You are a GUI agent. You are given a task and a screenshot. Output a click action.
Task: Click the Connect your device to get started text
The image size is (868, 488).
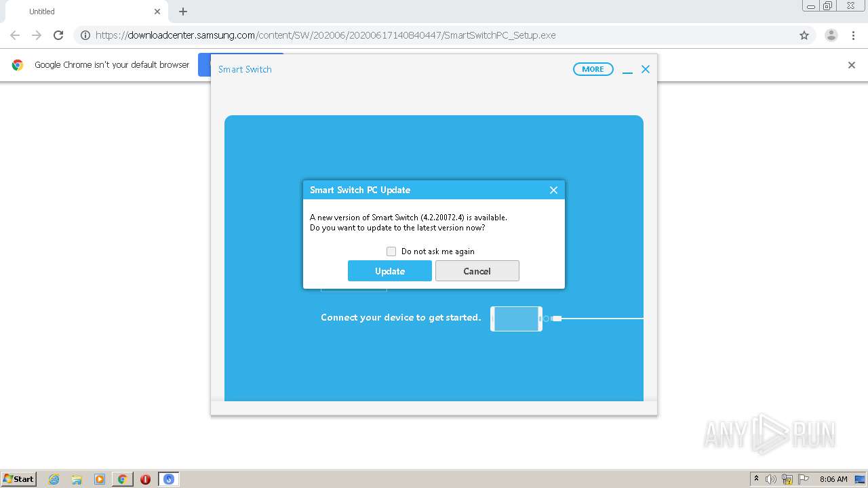401,317
